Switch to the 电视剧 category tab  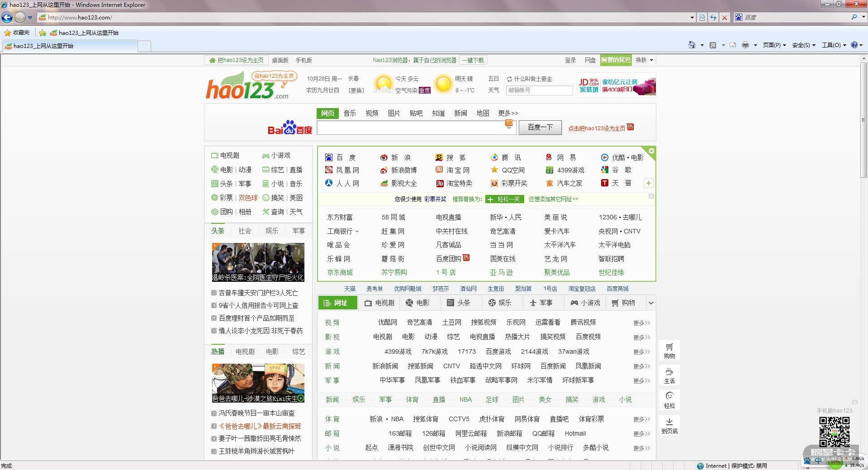[379, 303]
